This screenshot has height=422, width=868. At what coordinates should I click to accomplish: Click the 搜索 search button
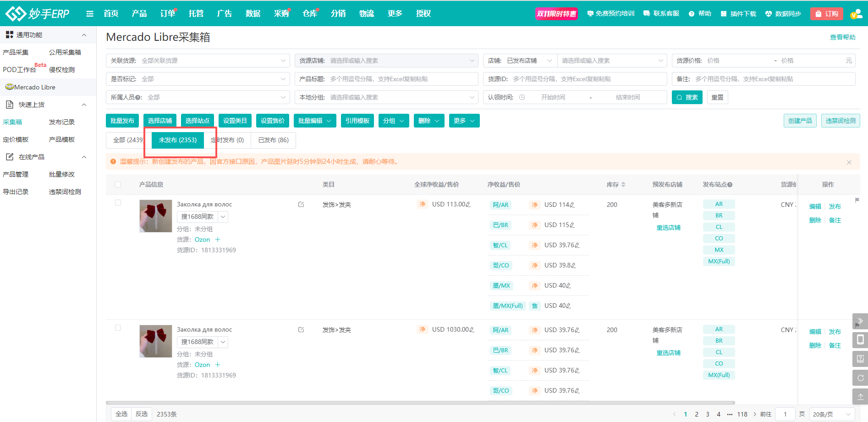click(687, 97)
